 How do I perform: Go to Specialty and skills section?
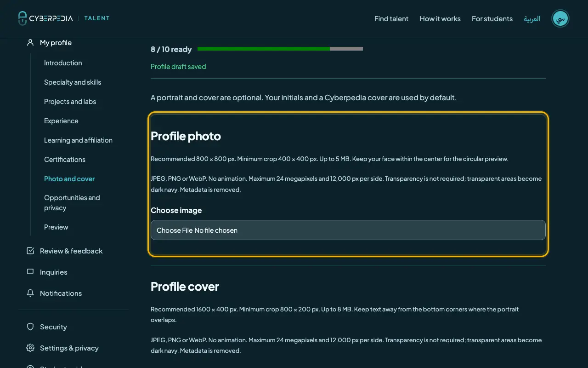coord(73,82)
